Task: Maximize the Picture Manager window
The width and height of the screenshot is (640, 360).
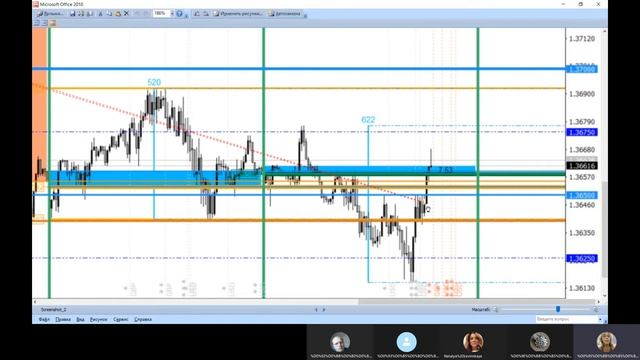Action: (x=580, y=4)
